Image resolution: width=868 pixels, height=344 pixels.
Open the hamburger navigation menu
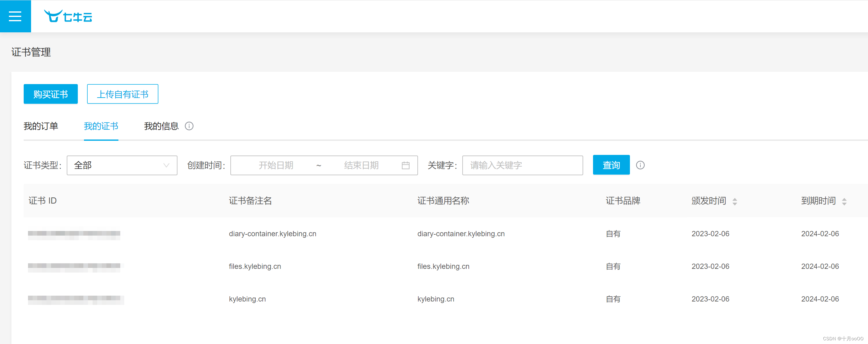pyautogui.click(x=15, y=16)
